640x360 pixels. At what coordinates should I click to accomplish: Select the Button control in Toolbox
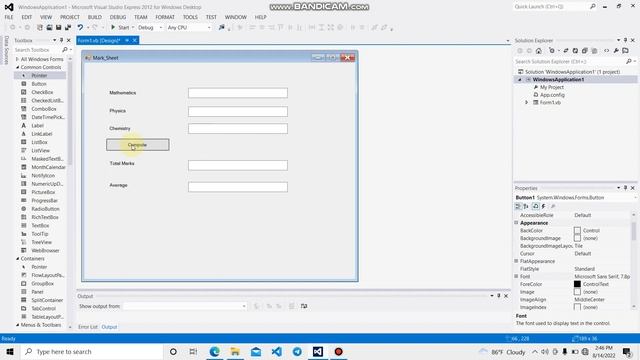coord(39,84)
